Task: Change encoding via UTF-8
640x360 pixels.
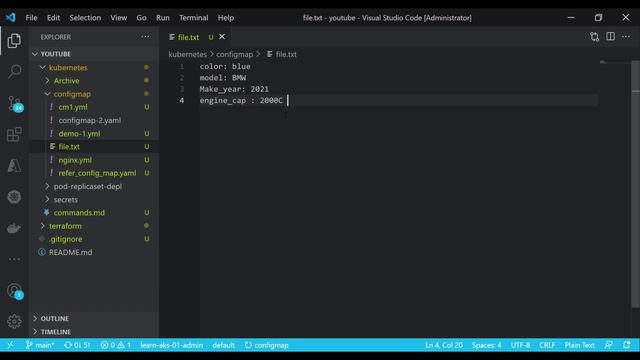Action: coord(520,345)
